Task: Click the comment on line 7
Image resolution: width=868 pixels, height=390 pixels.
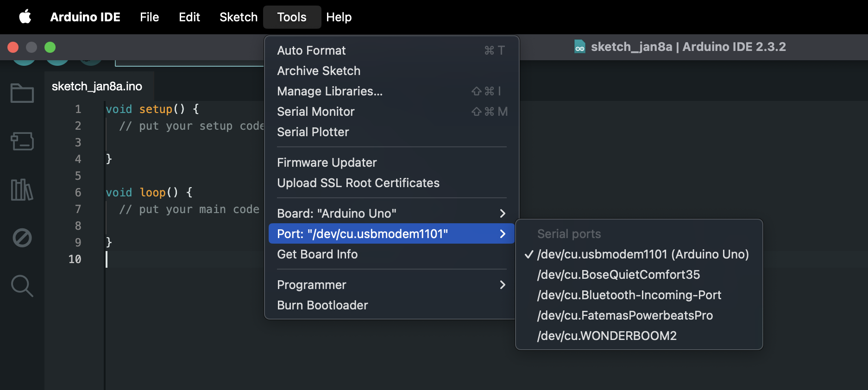Action: click(x=189, y=209)
